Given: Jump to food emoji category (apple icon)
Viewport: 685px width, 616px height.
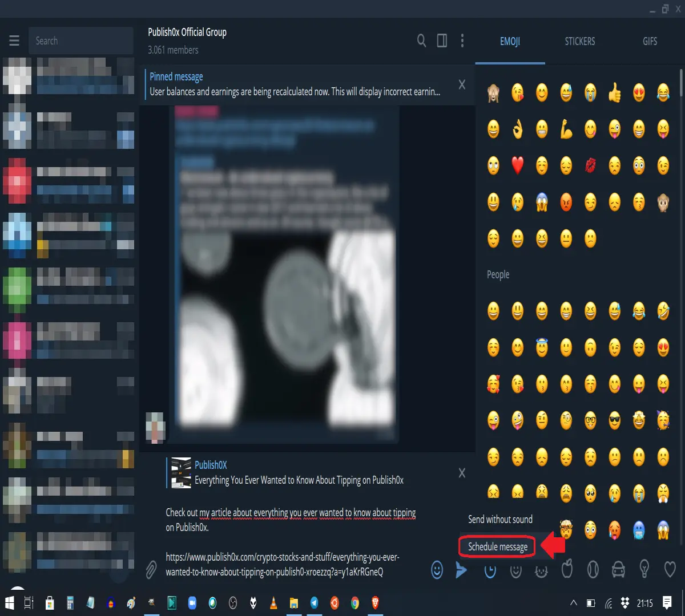Looking at the screenshot, I should 567,569.
